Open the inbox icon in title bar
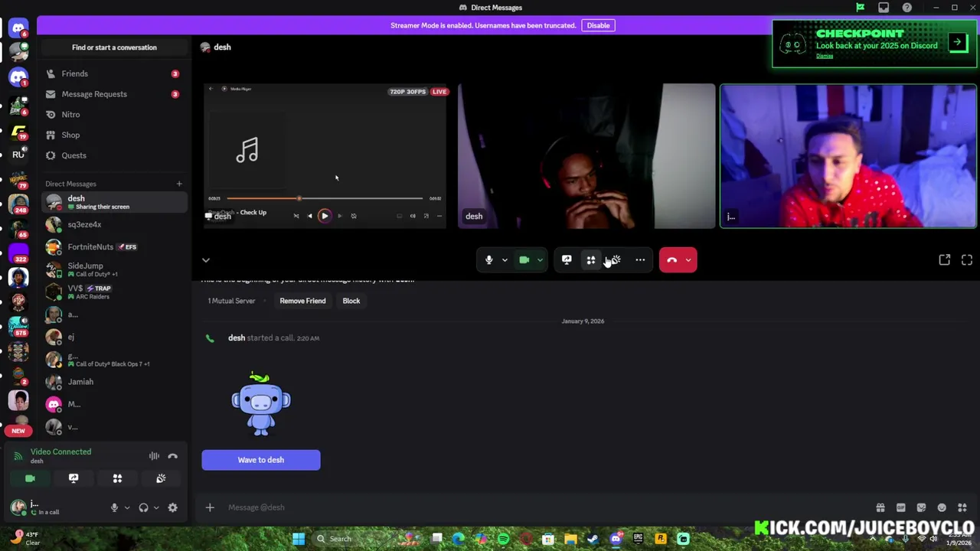This screenshot has width=980, height=551. tap(884, 8)
